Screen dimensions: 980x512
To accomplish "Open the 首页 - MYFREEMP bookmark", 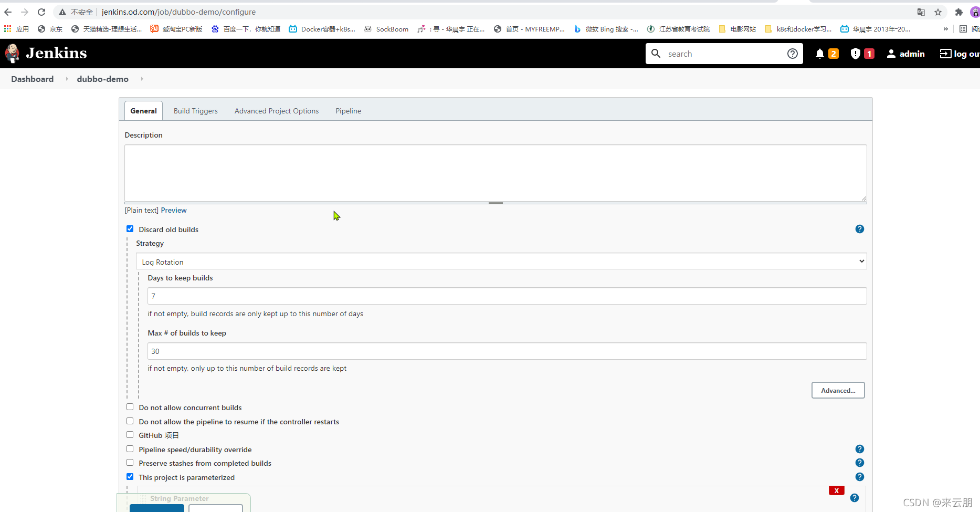I will 530,29.
